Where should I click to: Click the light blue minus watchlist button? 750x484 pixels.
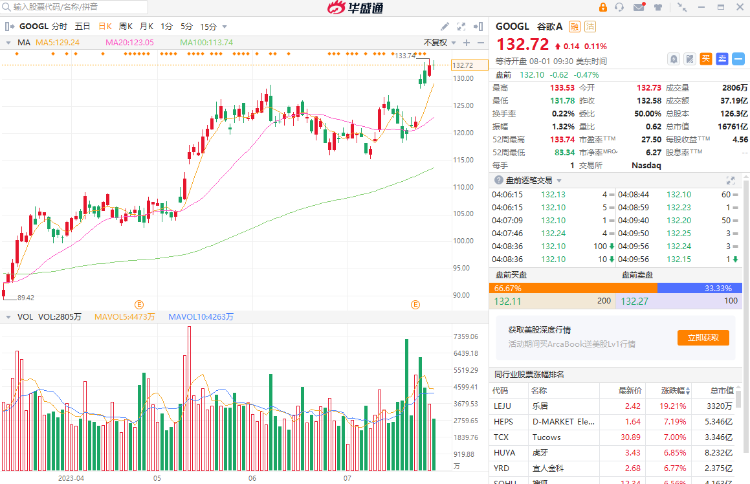(739, 59)
